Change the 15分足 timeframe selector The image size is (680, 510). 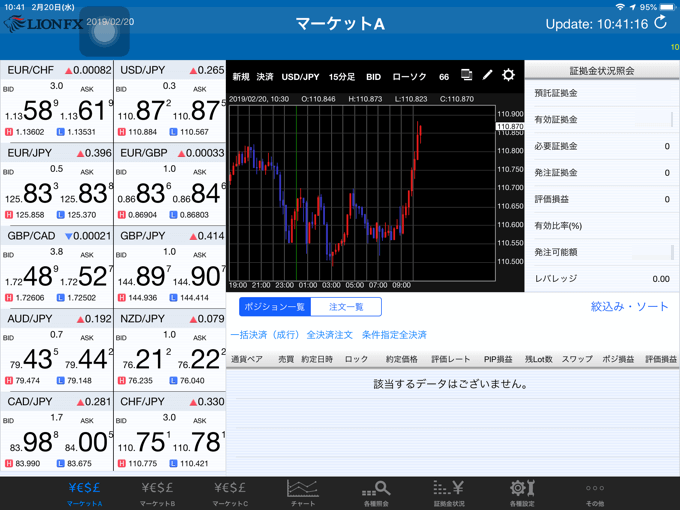342,77
